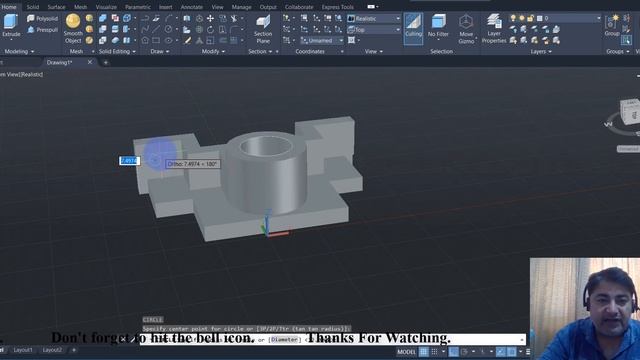This screenshot has height=360, width=640.
Task: Open the Realistic visual style dropdown
Action: [374, 18]
